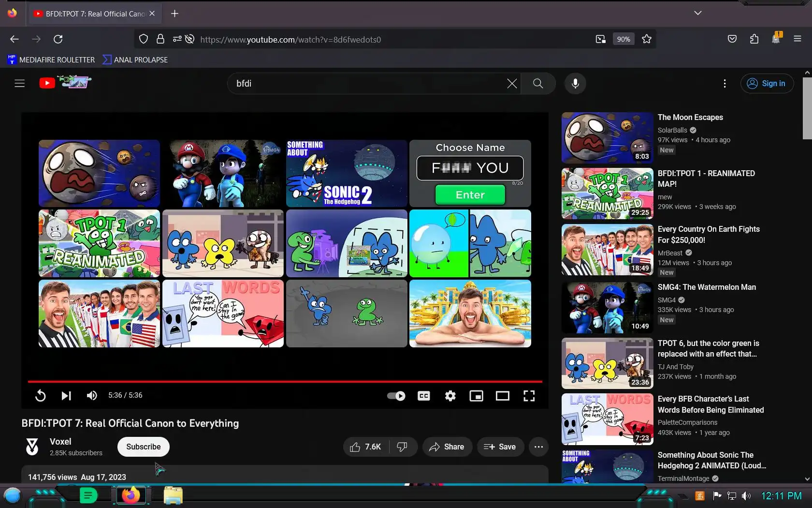Image resolution: width=812 pixels, height=508 pixels.
Task: Open the list all tabs dropdown
Action: [x=697, y=13]
